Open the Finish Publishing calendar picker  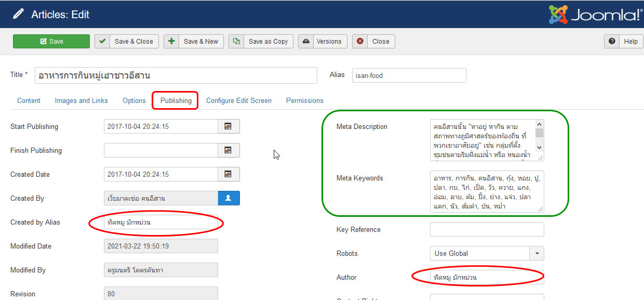pyautogui.click(x=229, y=150)
